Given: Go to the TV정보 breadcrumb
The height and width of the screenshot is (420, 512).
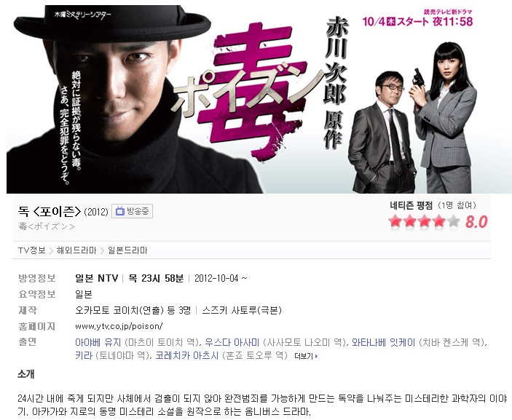Looking at the screenshot, I should coord(31,250).
